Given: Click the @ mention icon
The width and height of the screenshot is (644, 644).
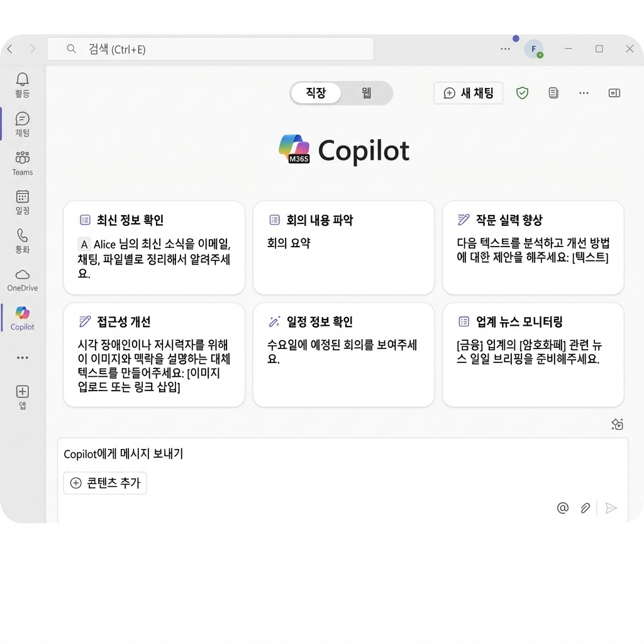Looking at the screenshot, I should point(563,508).
